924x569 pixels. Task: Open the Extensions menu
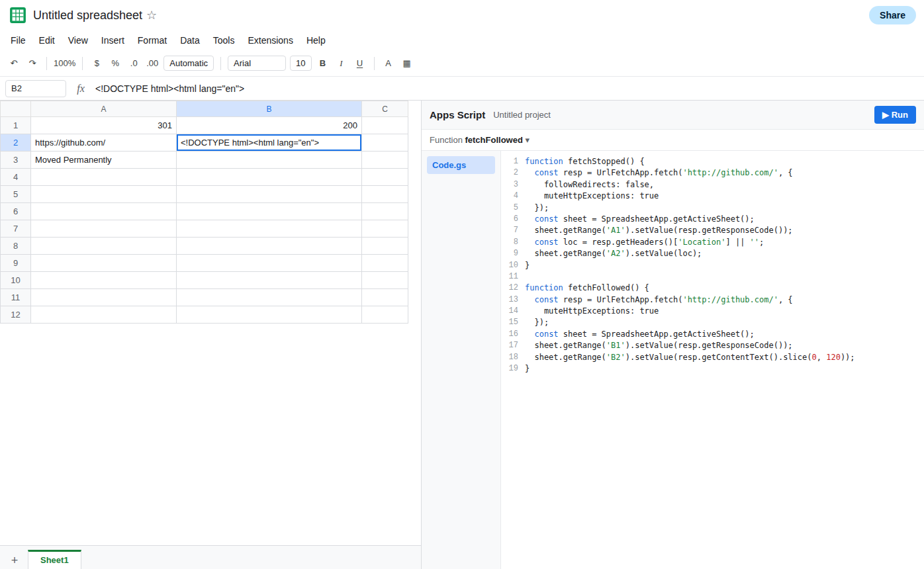[x=270, y=40]
